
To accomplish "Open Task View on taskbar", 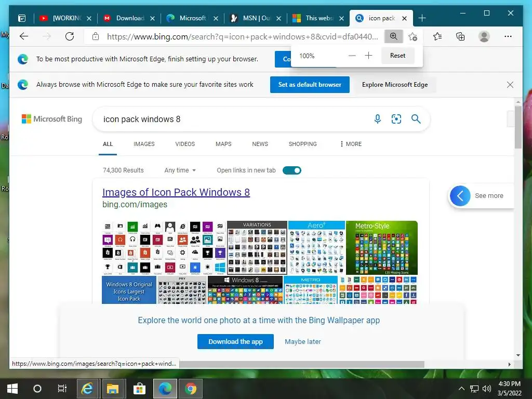I will [x=62, y=389].
